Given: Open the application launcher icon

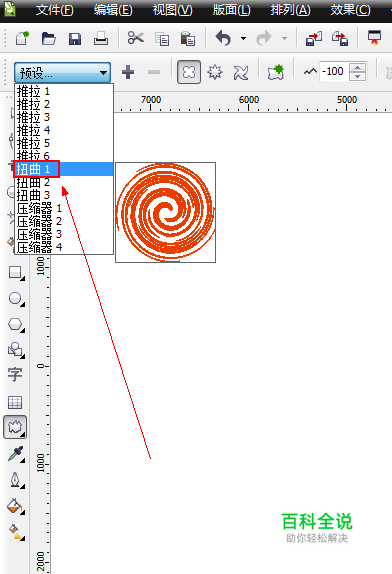Looking at the screenshot, I should [374, 38].
